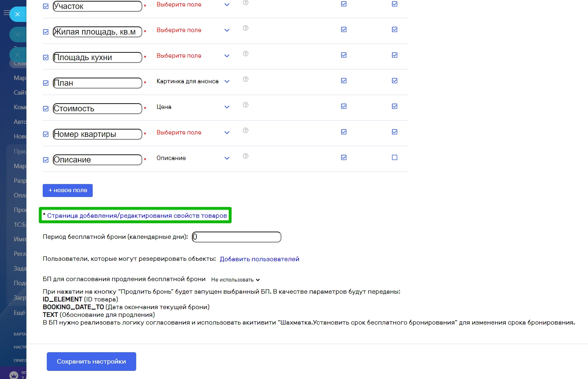This screenshot has width=588, height=379.
Task: Open the help hint in the Описание row
Action: tap(246, 156)
